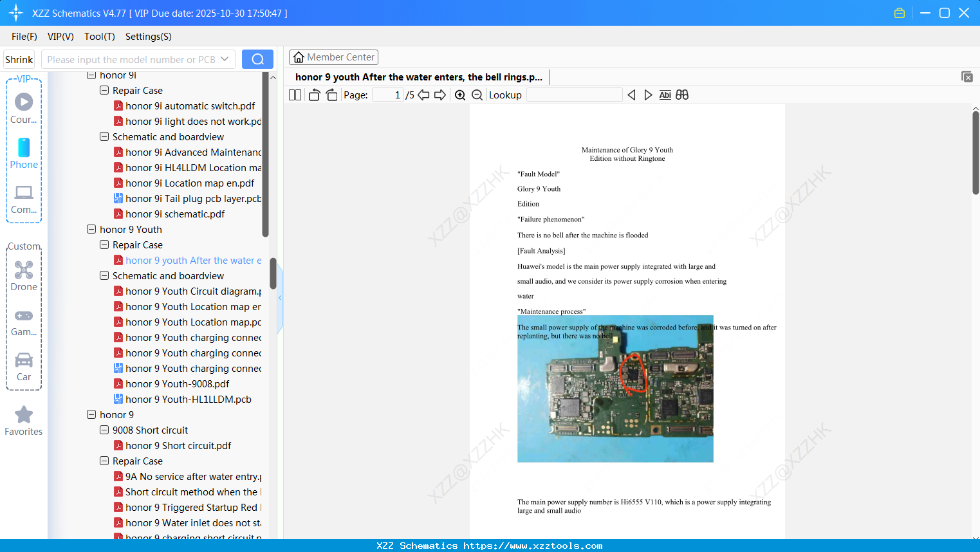
Task: Click the file tree scroll-up arrow
Action: pos(273,77)
